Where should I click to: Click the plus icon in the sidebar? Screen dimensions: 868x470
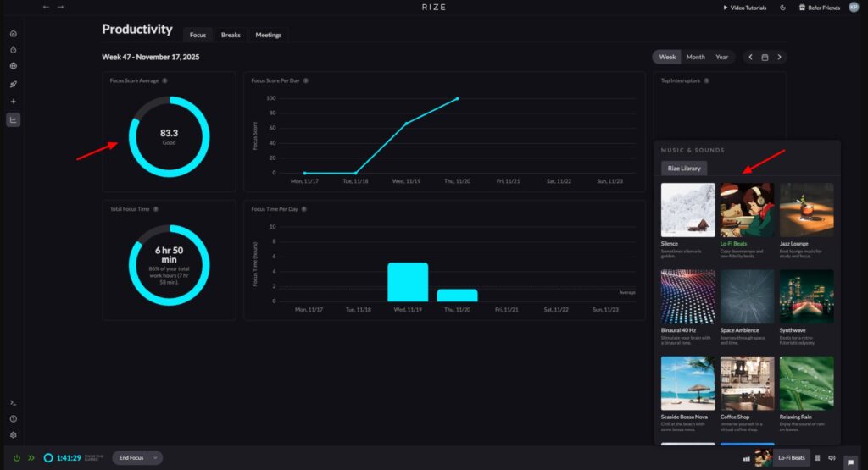tap(13, 102)
